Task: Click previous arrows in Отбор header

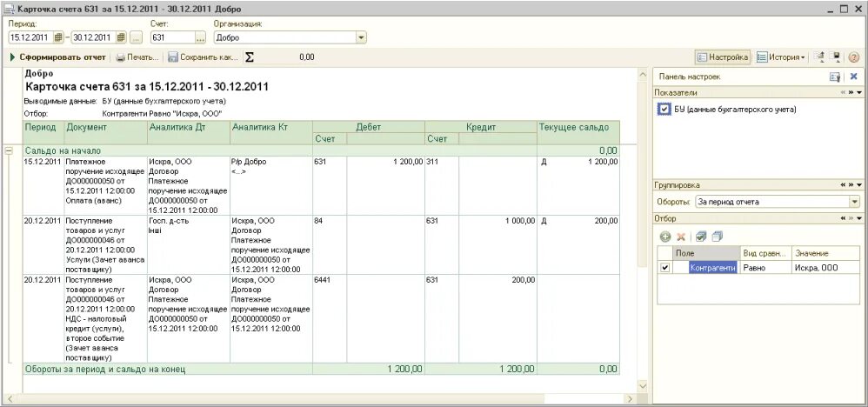Action: coord(843,219)
